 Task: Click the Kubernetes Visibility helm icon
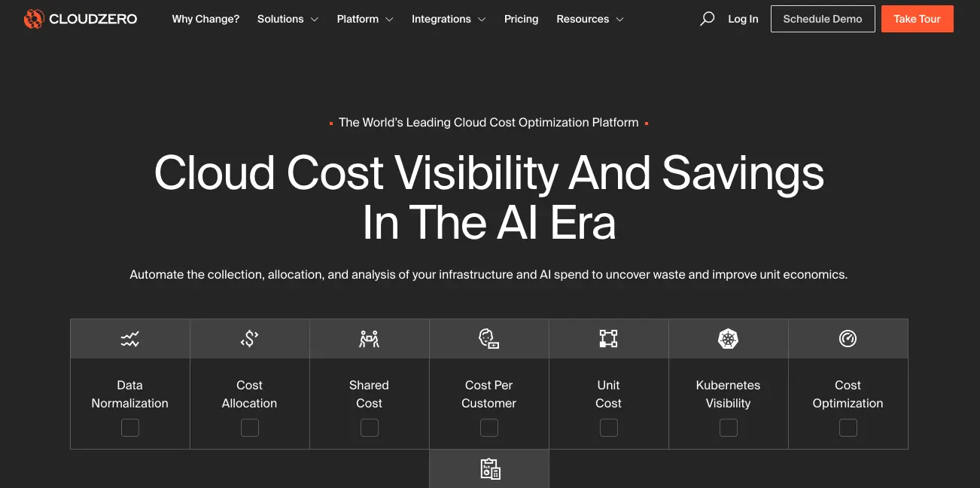pyautogui.click(x=729, y=339)
